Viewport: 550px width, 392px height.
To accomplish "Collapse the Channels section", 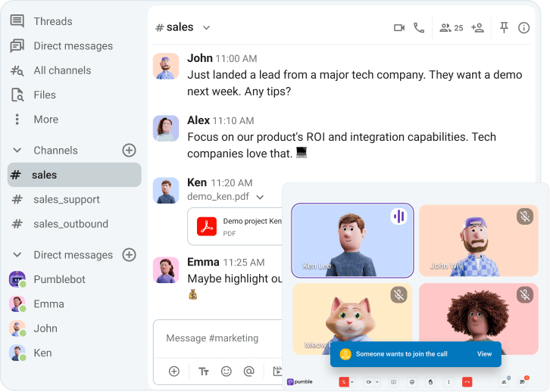I will 17,151.
